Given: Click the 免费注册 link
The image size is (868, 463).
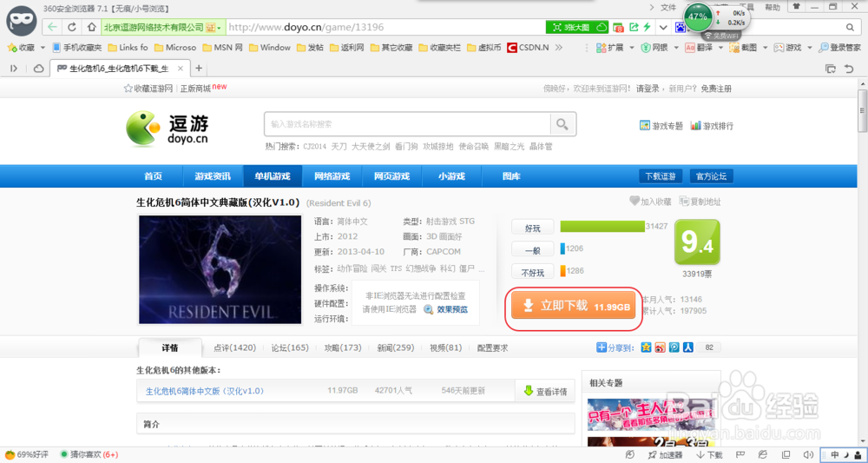Looking at the screenshot, I should pyautogui.click(x=716, y=89).
